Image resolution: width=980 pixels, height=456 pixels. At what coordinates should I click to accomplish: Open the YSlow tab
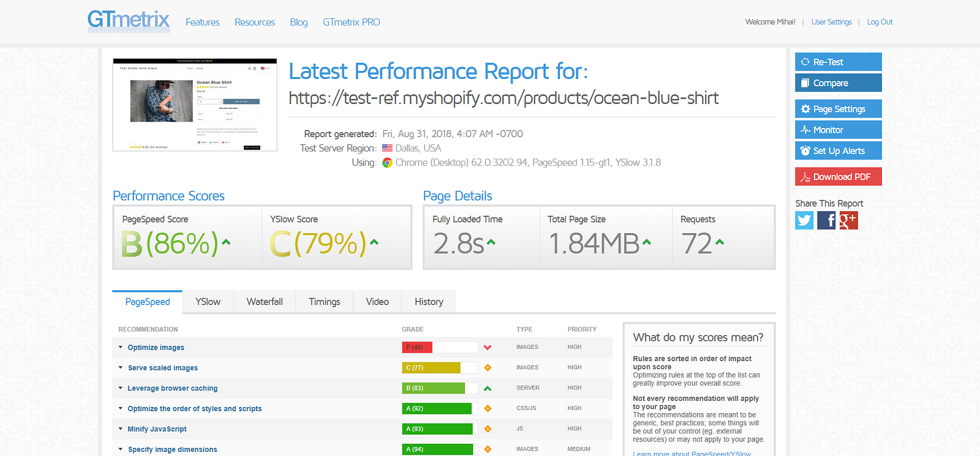[x=208, y=302]
